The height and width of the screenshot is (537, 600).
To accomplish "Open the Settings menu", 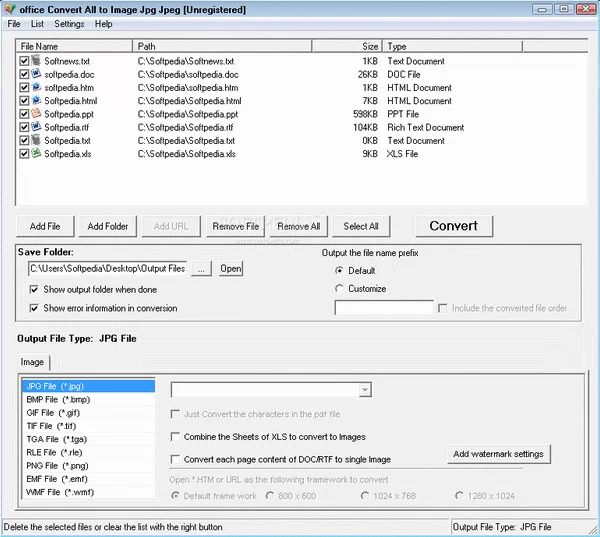I will coord(69,24).
